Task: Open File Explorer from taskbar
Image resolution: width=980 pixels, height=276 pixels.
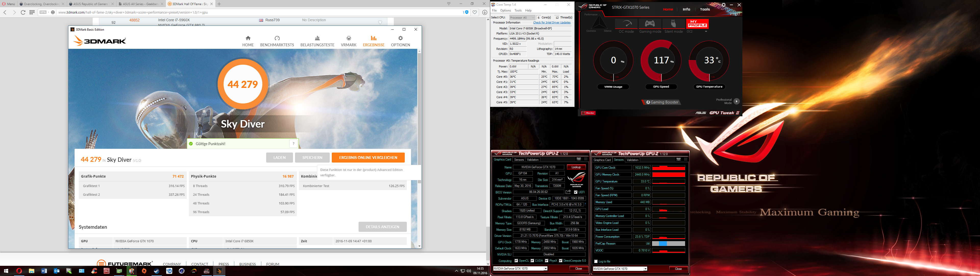Action: click(x=32, y=271)
